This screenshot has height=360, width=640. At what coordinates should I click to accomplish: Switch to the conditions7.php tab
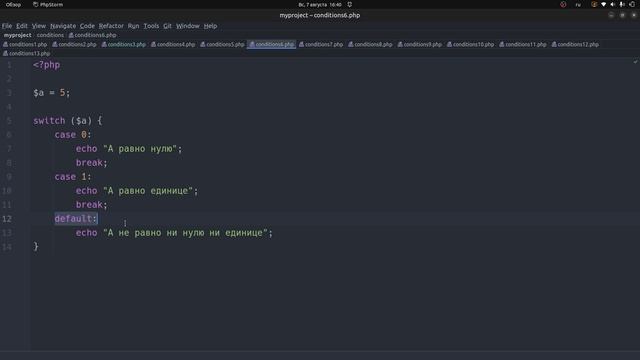coord(321,44)
